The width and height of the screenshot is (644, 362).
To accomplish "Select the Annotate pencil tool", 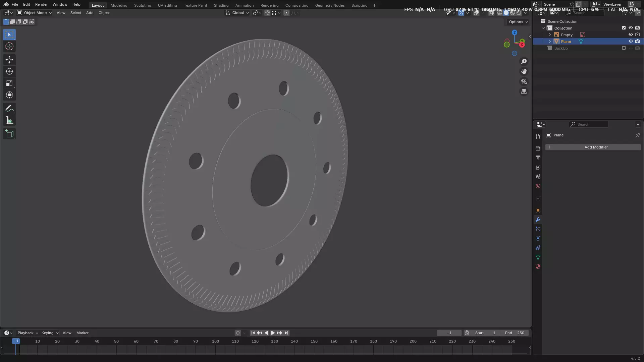I will point(9,109).
